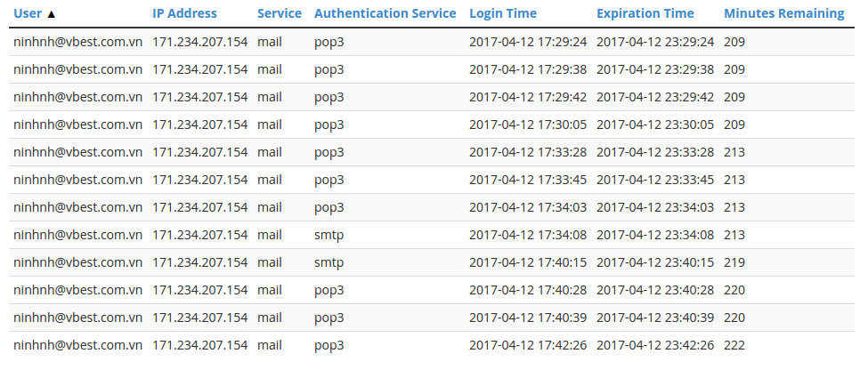Click the 219 minutes remaining value
The image size is (868, 370).
[x=734, y=262]
